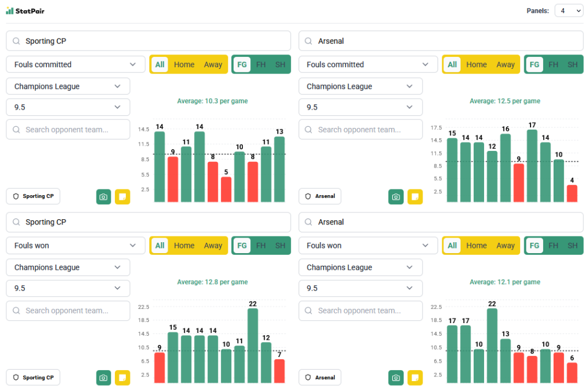Click the yellow note icon in Arsenal Fouls won panel

[x=415, y=378]
